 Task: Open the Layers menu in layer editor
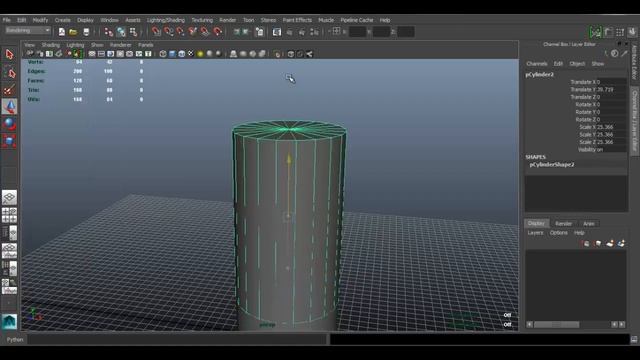[x=535, y=233]
